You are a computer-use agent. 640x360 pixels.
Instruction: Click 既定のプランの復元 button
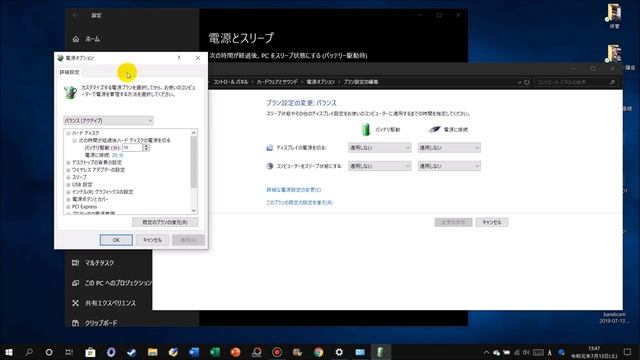click(x=165, y=222)
